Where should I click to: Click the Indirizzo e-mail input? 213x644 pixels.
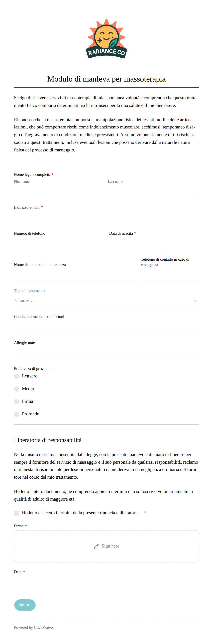(106, 218)
